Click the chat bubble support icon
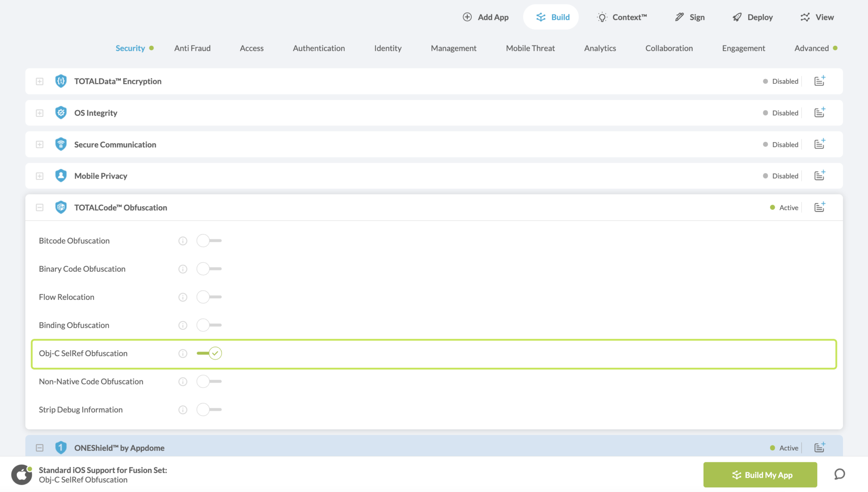The width and height of the screenshot is (868, 492). pos(839,474)
